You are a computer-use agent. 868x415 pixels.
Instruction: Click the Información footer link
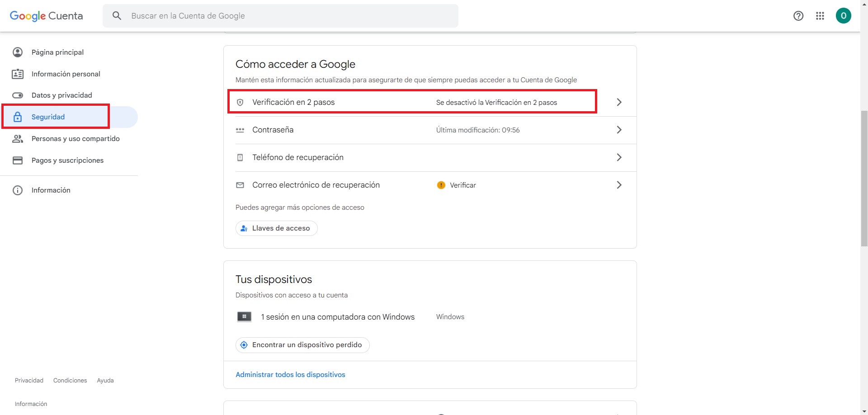[31, 404]
